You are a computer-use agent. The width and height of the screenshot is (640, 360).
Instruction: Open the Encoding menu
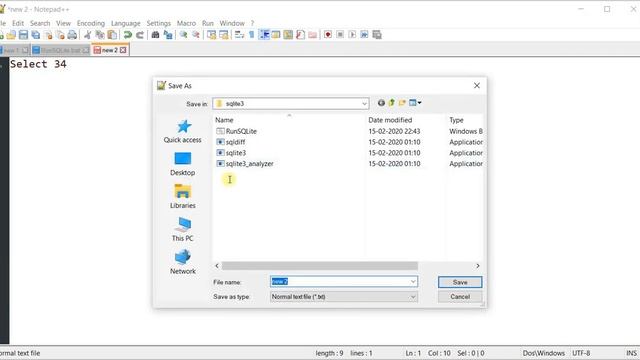click(x=91, y=23)
